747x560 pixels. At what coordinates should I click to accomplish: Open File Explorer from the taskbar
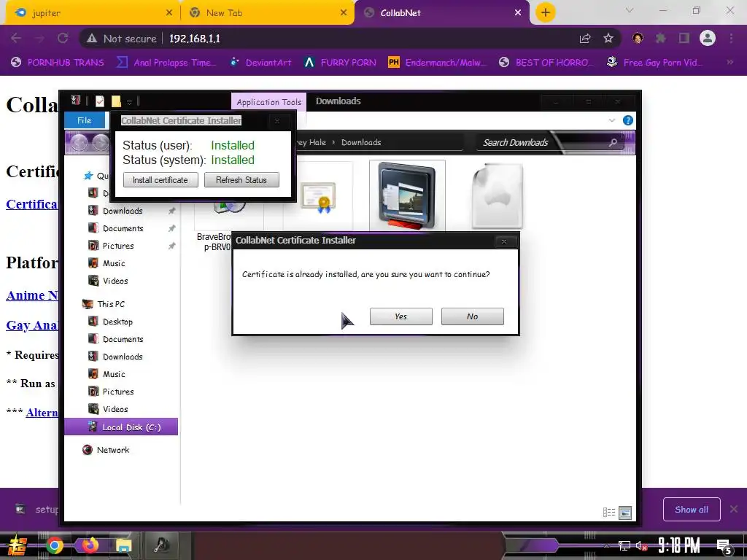[124, 545]
